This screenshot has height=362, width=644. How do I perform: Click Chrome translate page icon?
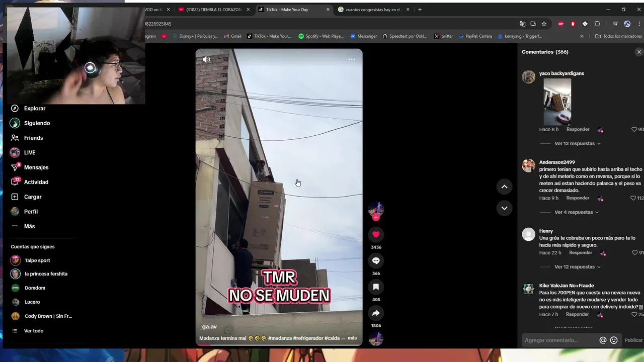(x=522, y=24)
